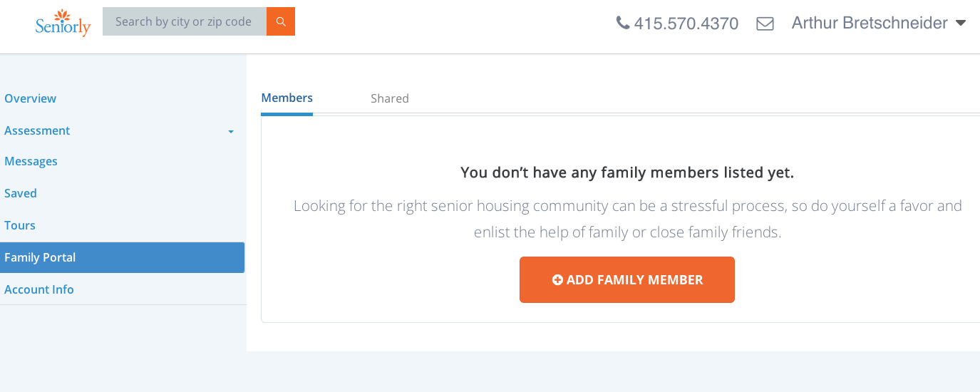The image size is (980, 392).
Task: Click the city or zip search field
Action: click(184, 21)
